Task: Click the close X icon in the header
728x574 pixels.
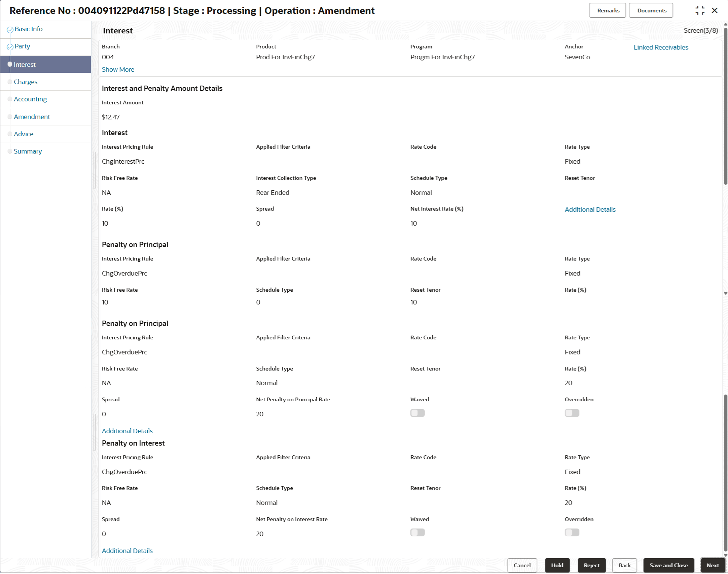Action: [714, 11]
